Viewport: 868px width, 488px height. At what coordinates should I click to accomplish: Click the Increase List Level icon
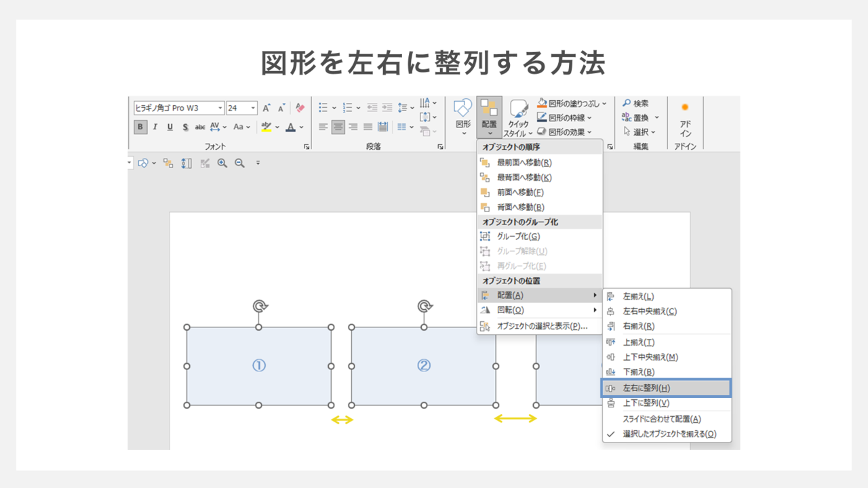[x=387, y=108]
